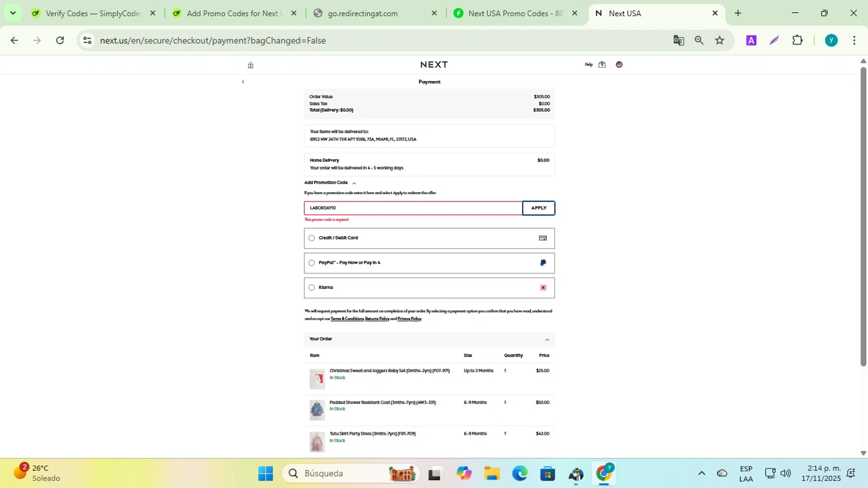Image resolution: width=868 pixels, height=488 pixels.
Task: Click the $42.00 price cell
Action: point(542,434)
